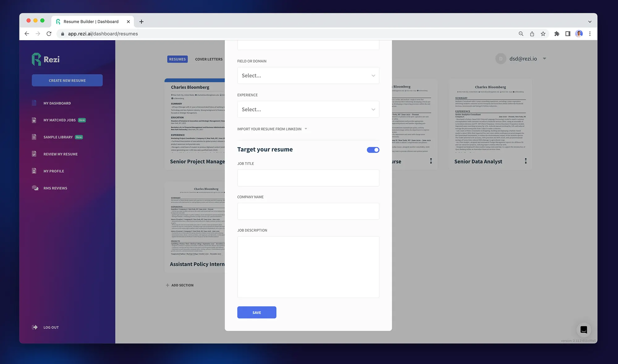This screenshot has width=618, height=364.
Task: Click the Sample Library document icon
Action: (34, 137)
